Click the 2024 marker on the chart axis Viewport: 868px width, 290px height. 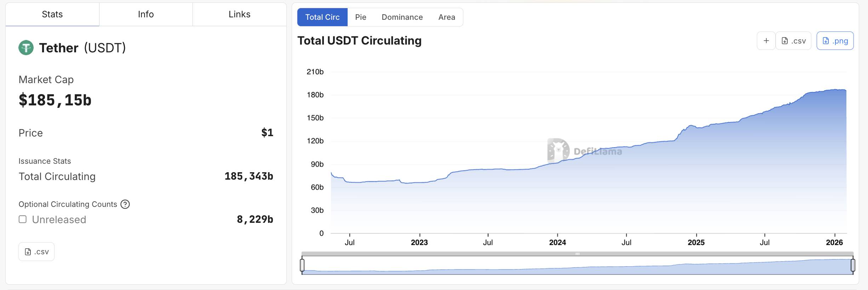tap(557, 242)
